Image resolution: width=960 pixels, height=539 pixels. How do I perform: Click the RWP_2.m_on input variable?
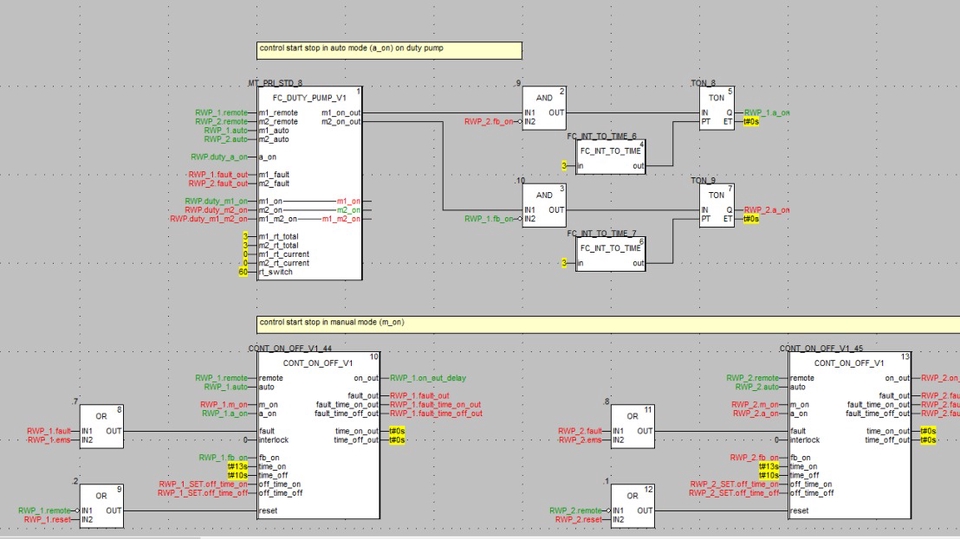756,404
